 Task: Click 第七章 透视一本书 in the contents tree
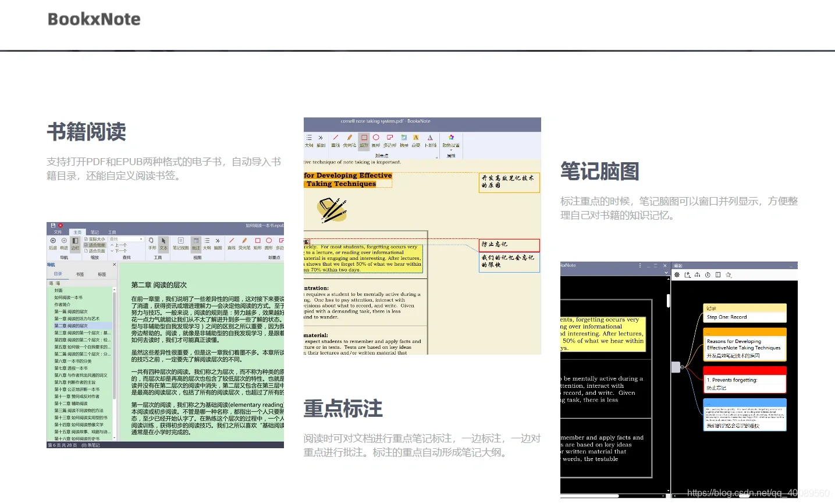pos(71,368)
